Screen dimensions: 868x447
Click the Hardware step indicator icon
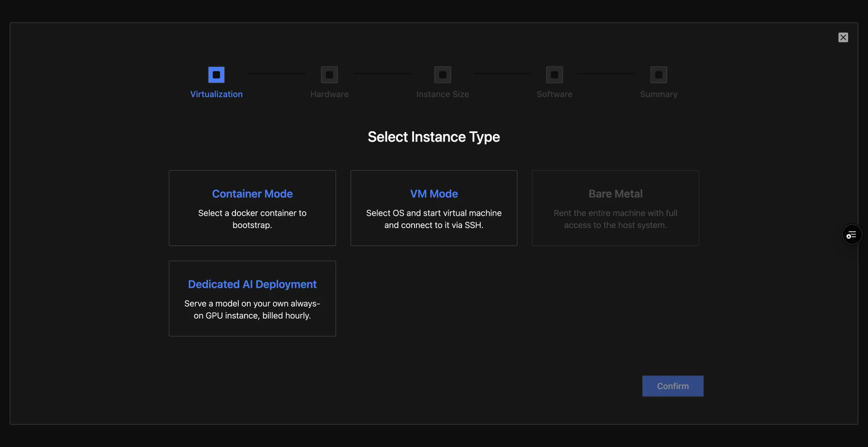coord(330,75)
